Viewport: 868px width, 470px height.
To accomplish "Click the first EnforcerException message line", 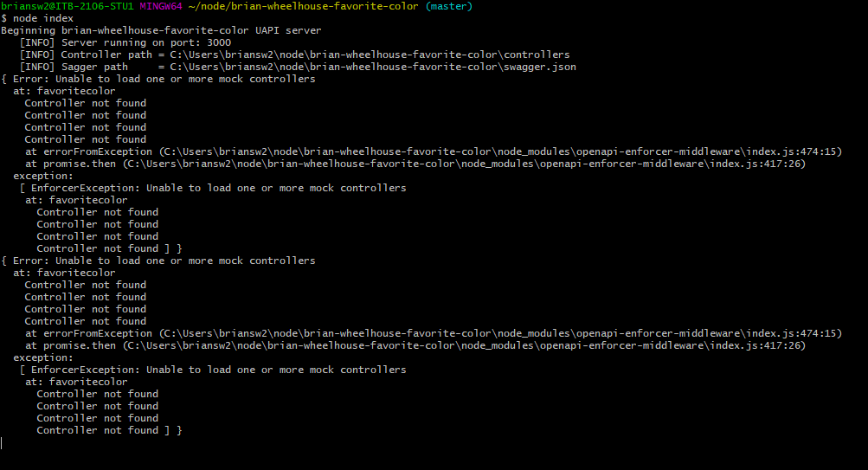I will [x=213, y=188].
